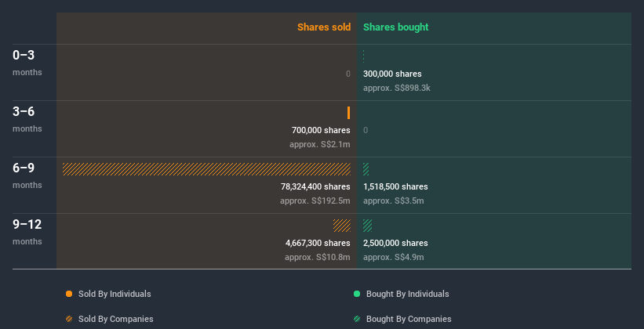Image resolution: width=644 pixels, height=329 pixels.
Task: Click the 2,500,000 shares value
Action: coord(395,243)
